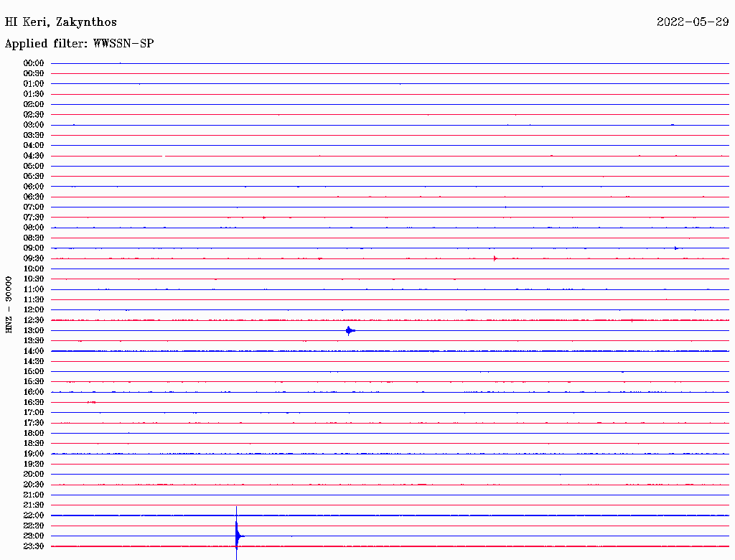This screenshot has height=560, width=735.
Task: Click the 04:00 time label
Action: (34, 146)
